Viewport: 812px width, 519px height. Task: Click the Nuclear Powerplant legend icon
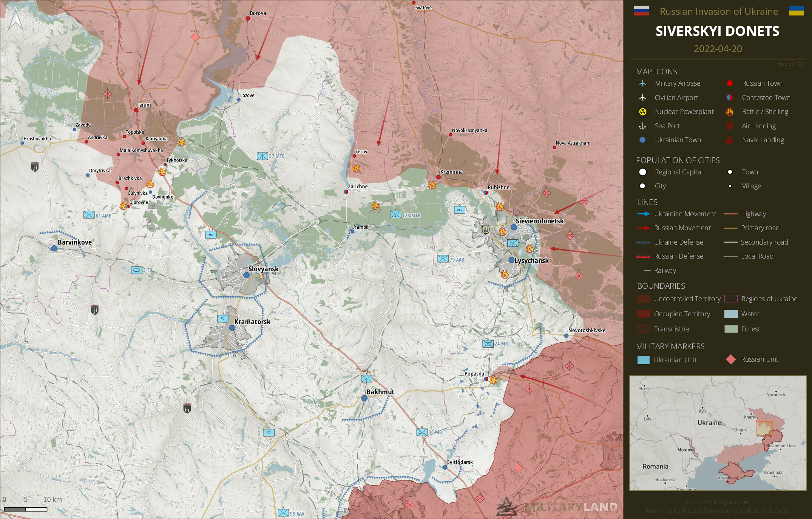(642, 112)
